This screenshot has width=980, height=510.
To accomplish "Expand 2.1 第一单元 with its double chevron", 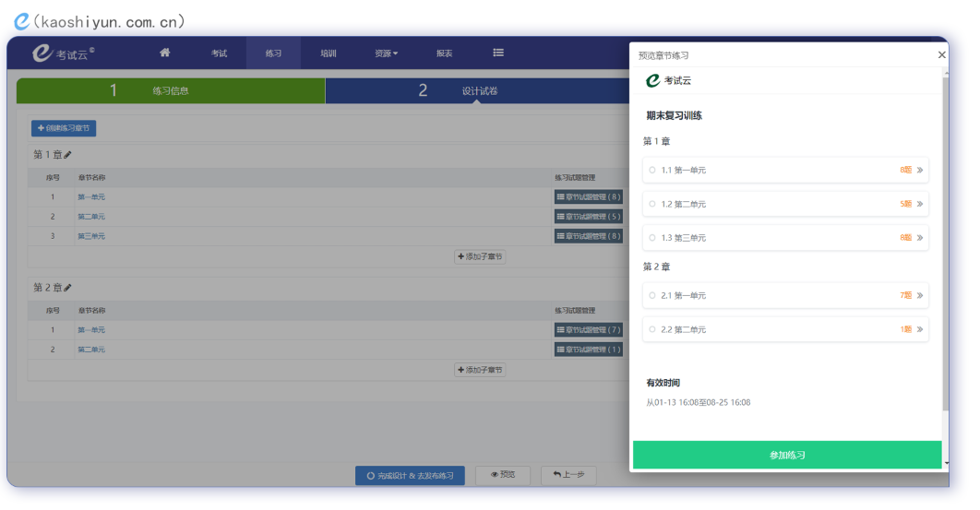I will [919, 295].
